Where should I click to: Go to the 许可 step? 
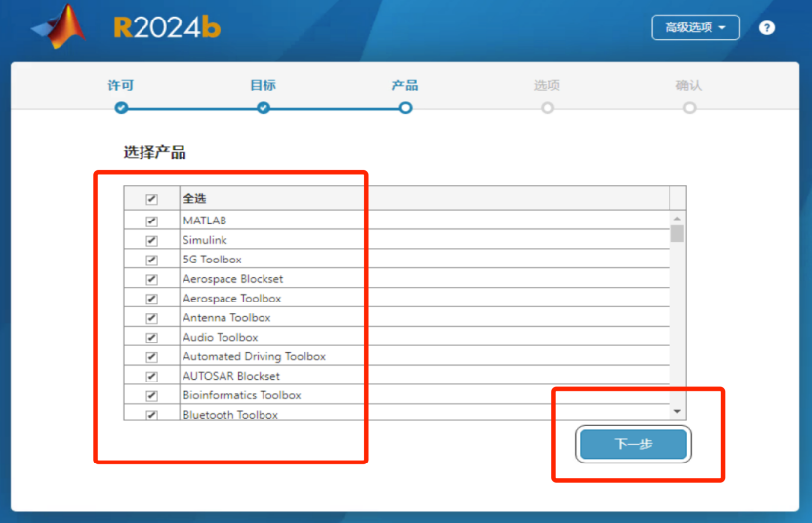pos(121,86)
